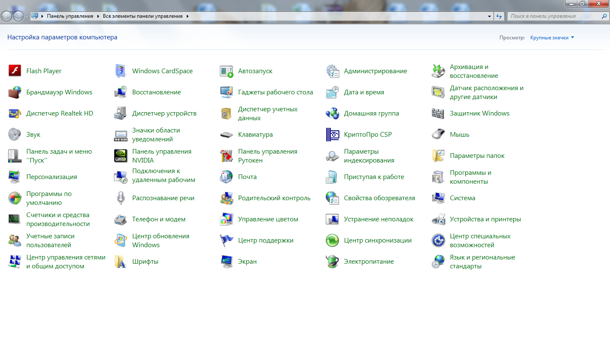Expand the address bar history dropdown arrow
Image resolution: width=610 pixels, height=364 pixels.
tap(489, 16)
